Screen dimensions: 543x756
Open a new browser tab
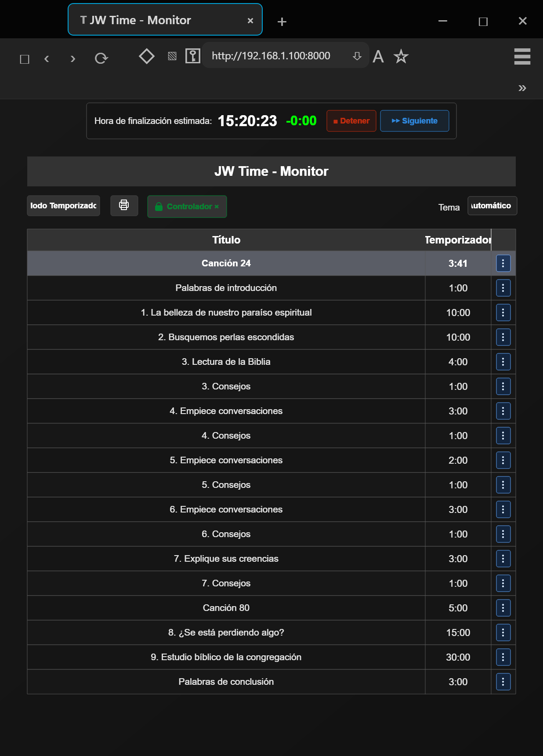point(282,22)
